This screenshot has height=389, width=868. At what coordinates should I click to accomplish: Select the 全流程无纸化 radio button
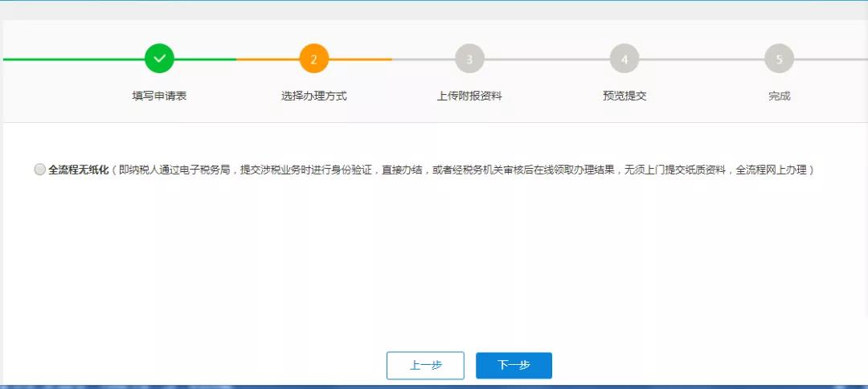[40, 170]
